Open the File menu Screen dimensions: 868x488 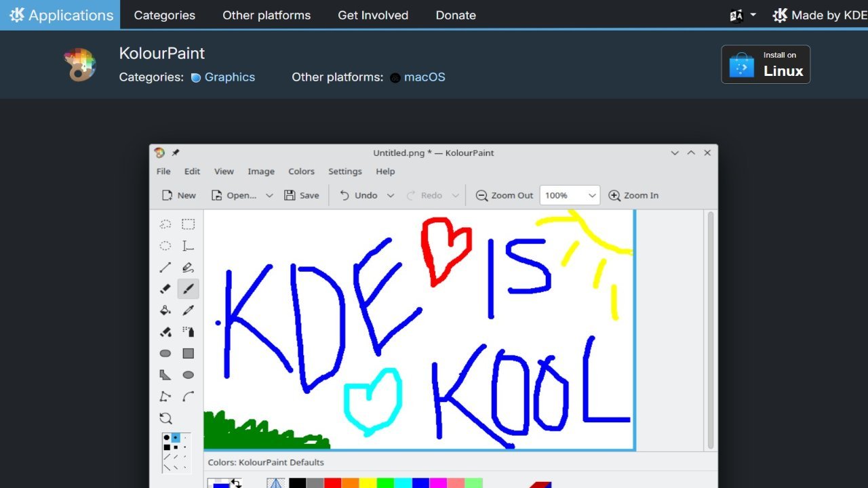[x=163, y=171]
